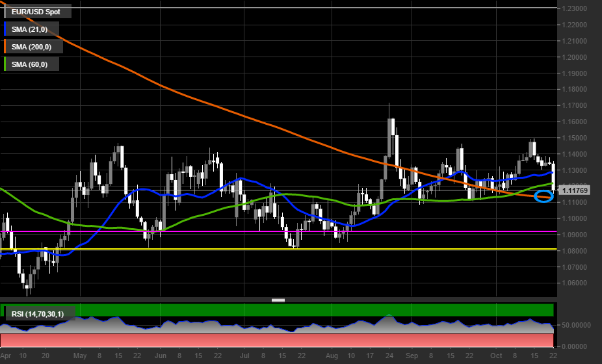Click the 1.20000 price axis label
602x364 pixels.
coord(575,57)
